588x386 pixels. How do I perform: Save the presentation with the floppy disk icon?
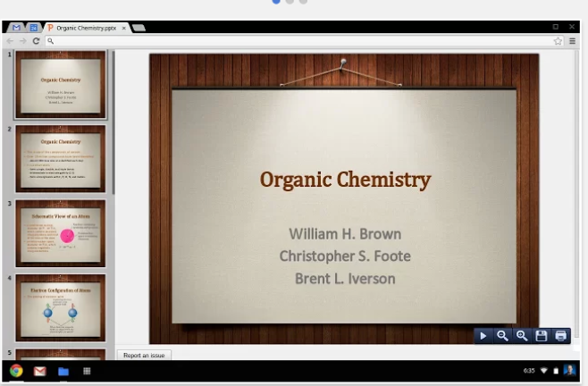[x=542, y=336]
